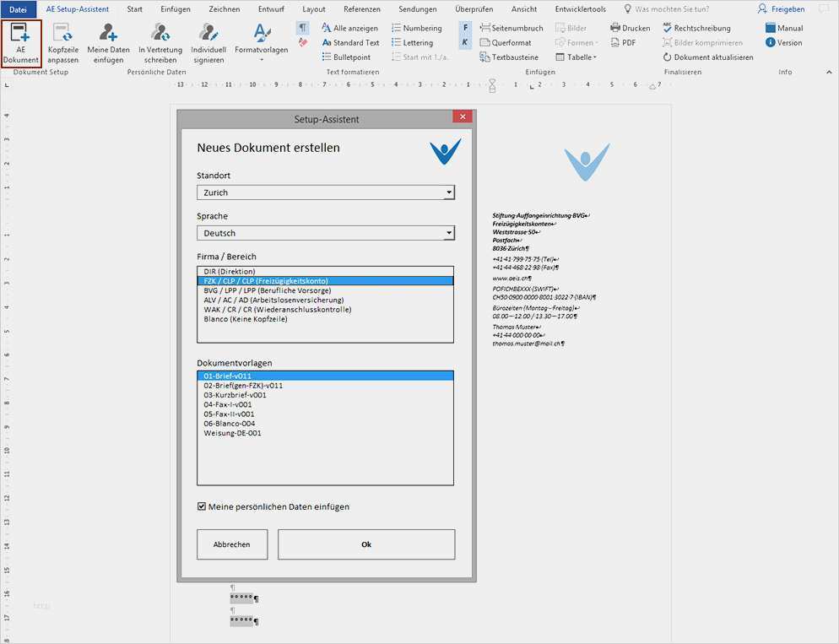This screenshot has width=839, height=644.
Task: Click Alle anzeigen styles
Action: tap(350, 28)
